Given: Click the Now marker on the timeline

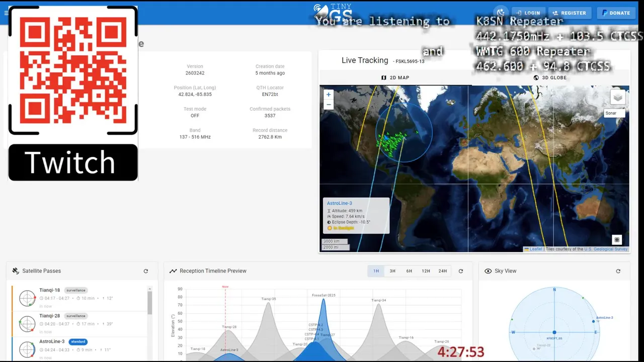Looking at the screenshot, I should coord(225,287).
